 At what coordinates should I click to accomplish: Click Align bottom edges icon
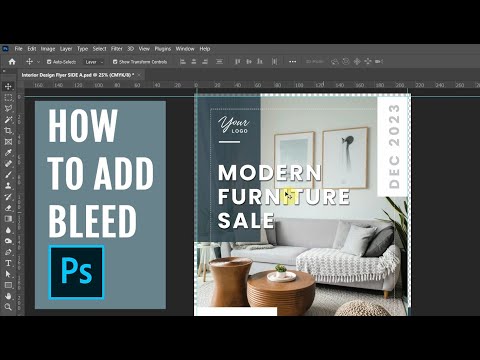pyautogui.click(x=260, y=62)
